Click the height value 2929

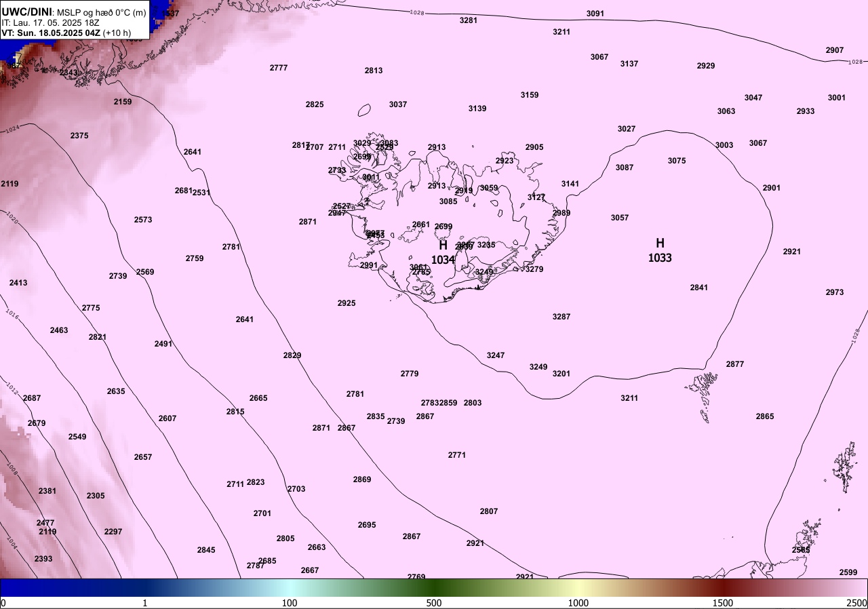[706, 66]
